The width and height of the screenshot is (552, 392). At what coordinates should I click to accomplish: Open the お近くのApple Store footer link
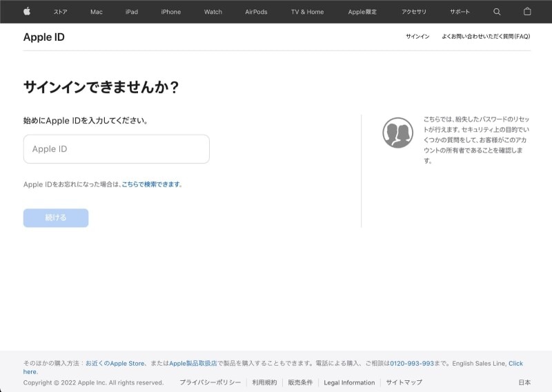tap(115, 363)
